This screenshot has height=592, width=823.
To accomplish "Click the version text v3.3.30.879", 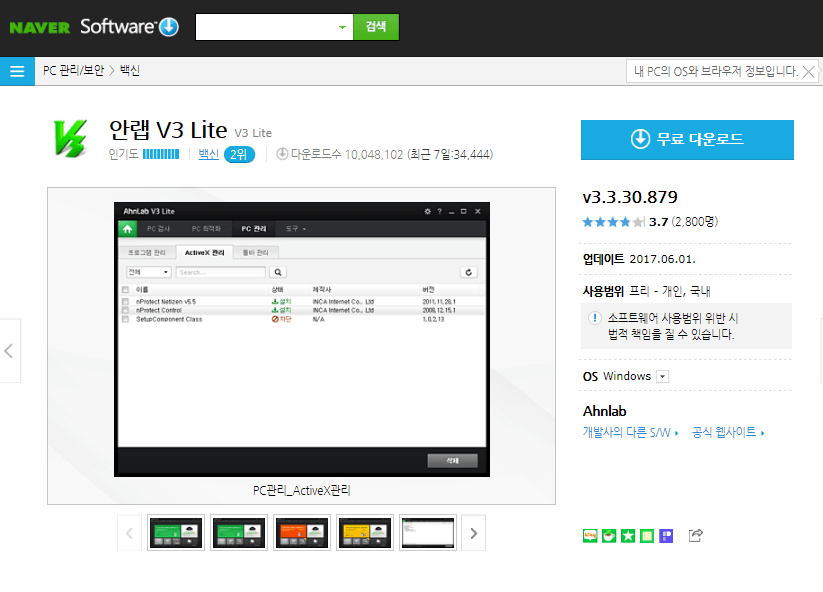I will click(x=630, y=197).
